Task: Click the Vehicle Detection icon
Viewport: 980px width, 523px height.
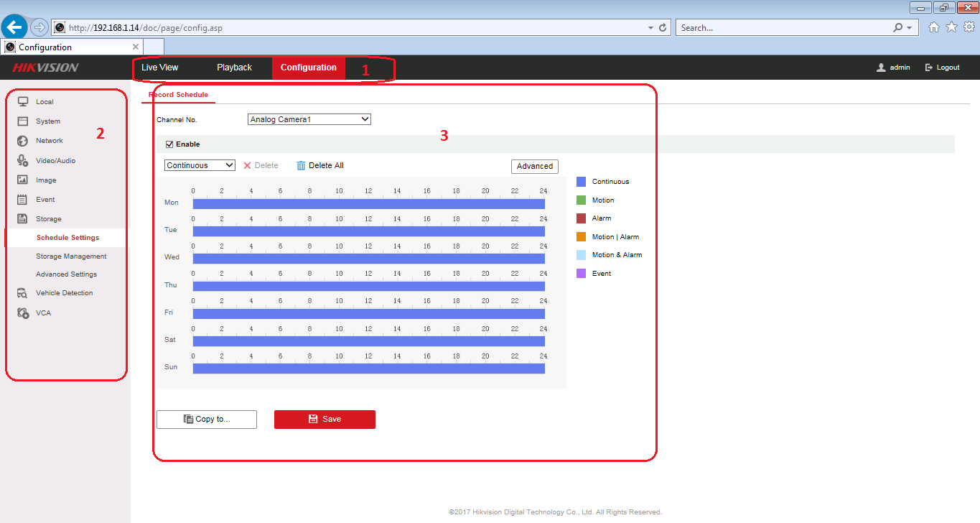Action: 22,293
